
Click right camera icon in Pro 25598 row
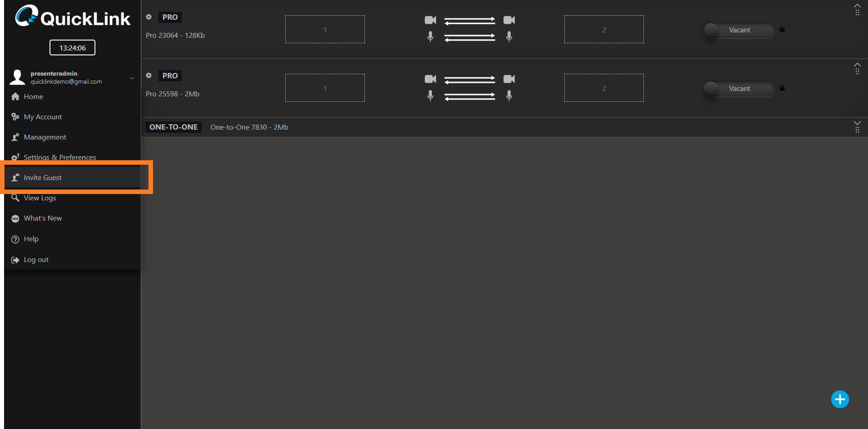point(509,79)
